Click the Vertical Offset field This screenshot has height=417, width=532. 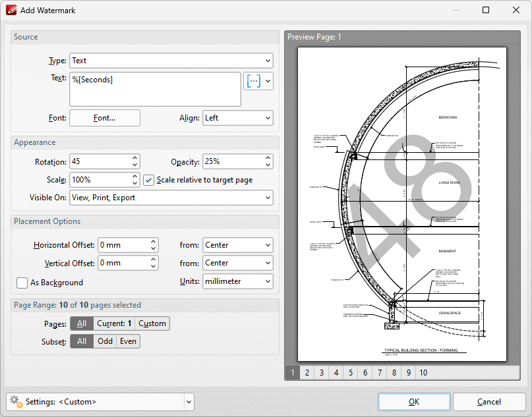[123, 263]
